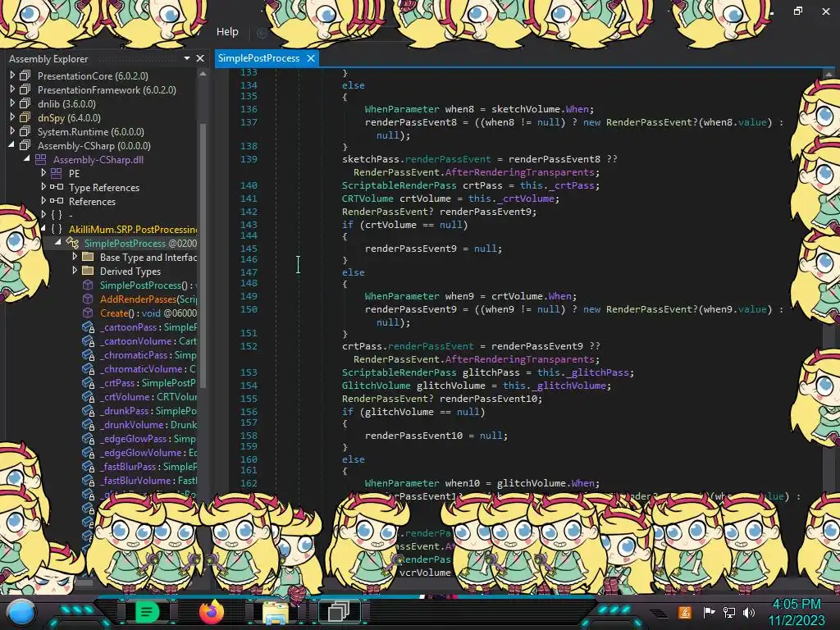Expand the dnlib (3.6.0.0) node
840x630 pixels.
[x=12, y=103]
